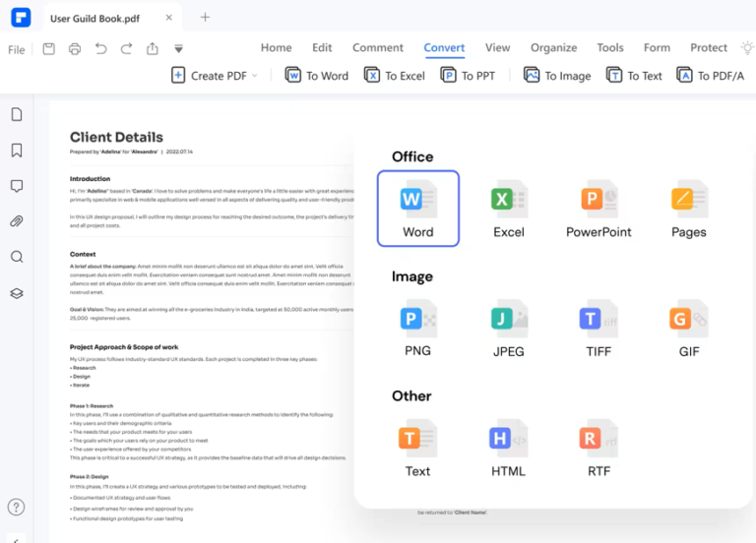Click the save icon in toolbar
Image resolution: width=756 pixels, height=543 pixels.
coord(48,48)
